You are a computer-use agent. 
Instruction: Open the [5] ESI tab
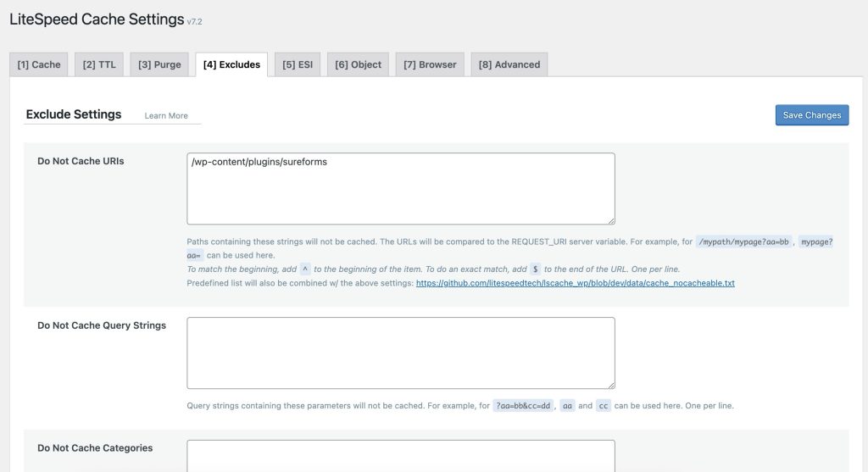pos(298,64)
